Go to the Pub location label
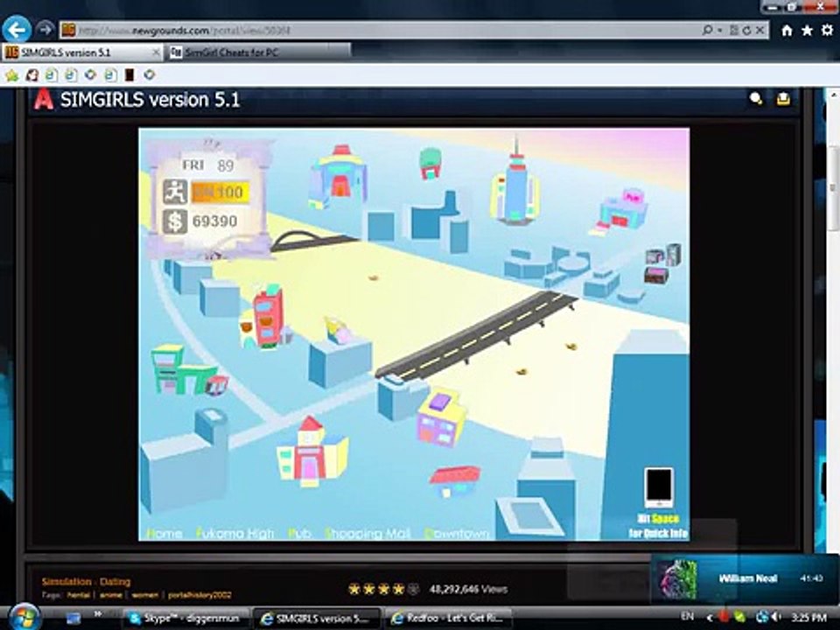840x630 pixels. [299, 534]
